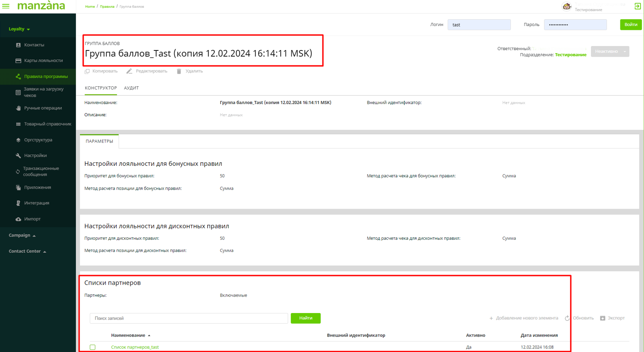Open Контакты in the sidebar
The height and width of the screenshot is (352, 644).
pyautogui.click(x=34, y=45)
